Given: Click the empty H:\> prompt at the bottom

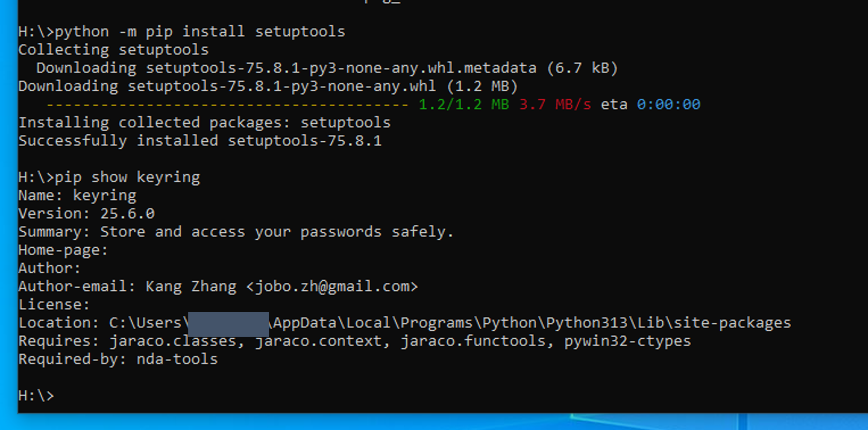Looking at the screenshot, I should (36, 396).
